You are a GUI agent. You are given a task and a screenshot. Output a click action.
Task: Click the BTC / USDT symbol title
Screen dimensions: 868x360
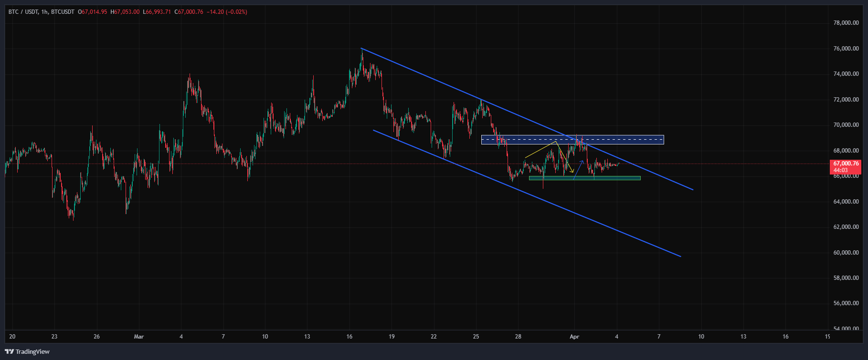tap(23, 12)
